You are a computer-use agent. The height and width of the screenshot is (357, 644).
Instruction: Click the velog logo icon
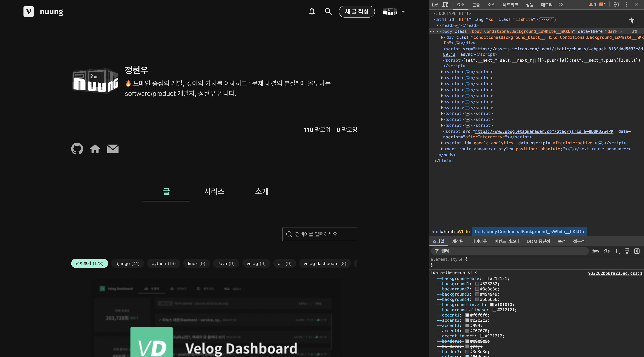point(29,12)
